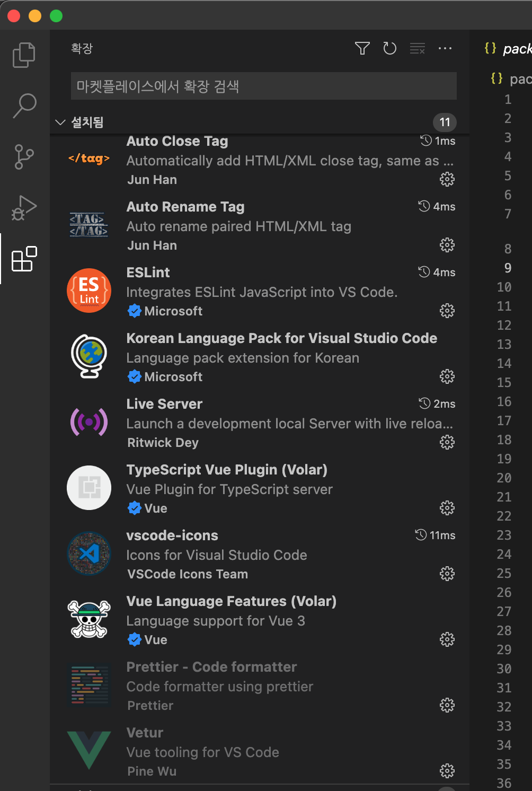Open manage gear for Vue Language Features
Viewport: 532px width, 791px height.
coord(447,639)
